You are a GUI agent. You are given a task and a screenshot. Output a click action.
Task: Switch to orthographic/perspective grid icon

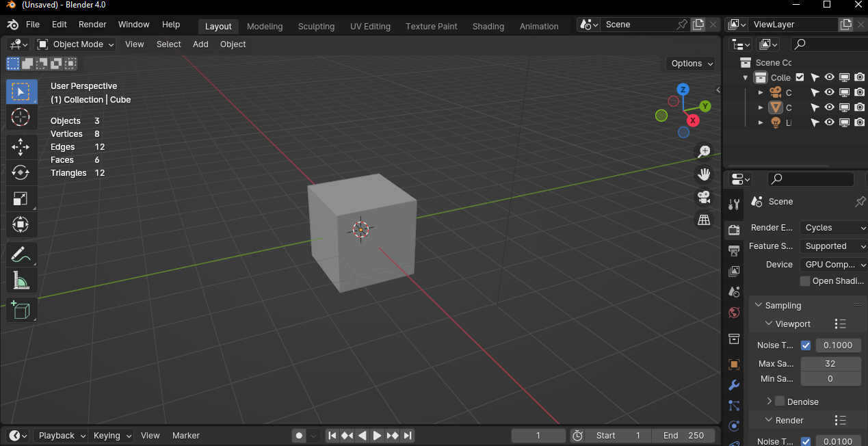coord(703,220)
